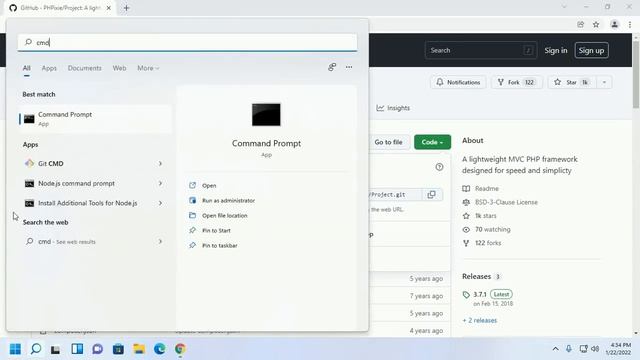Close the GitHub browser tab

tap(109, 8)
